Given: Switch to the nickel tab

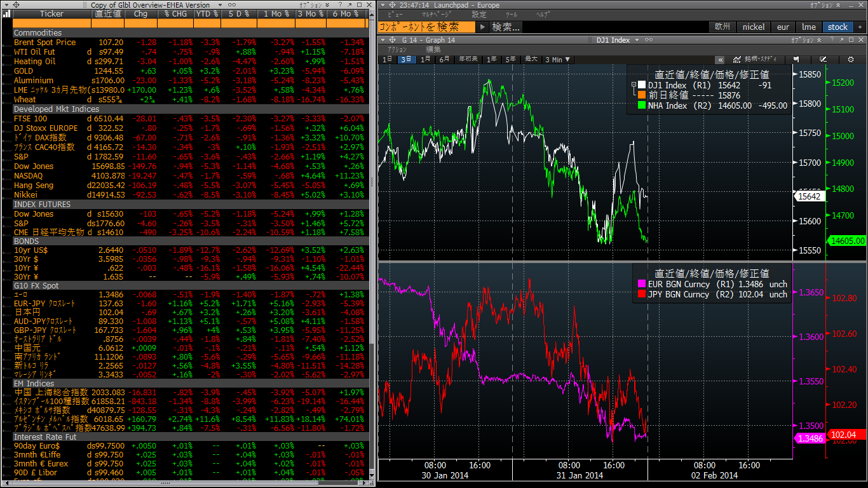Looking at the screenshot, I should pos(753,27).
